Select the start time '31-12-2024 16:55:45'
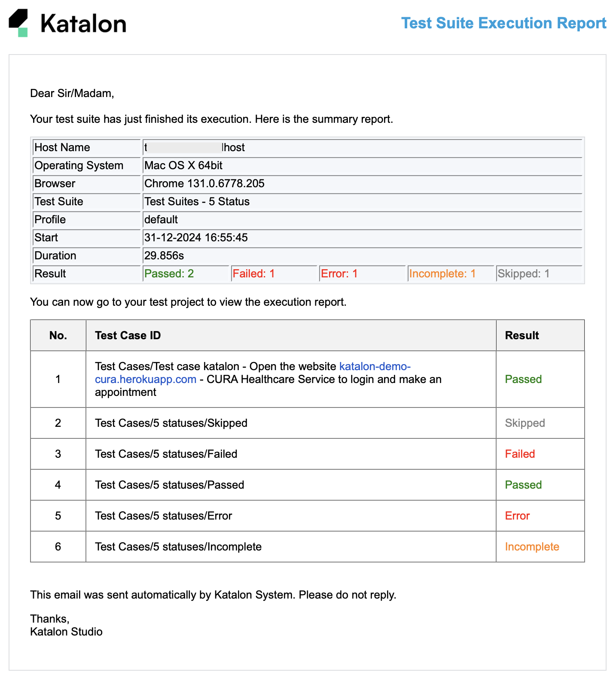616x681 pixels. [x=196, y=237]
